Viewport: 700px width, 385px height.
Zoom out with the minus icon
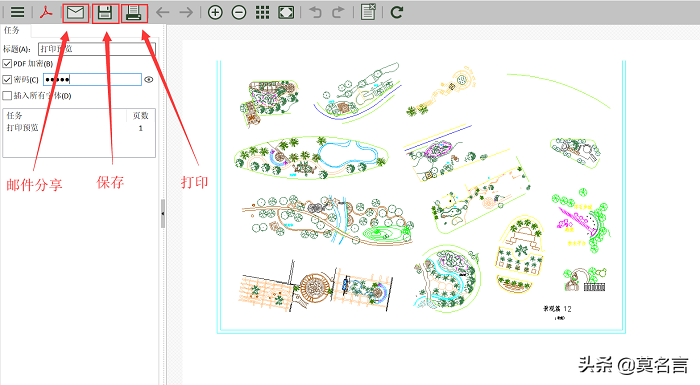tap(239, 12)
